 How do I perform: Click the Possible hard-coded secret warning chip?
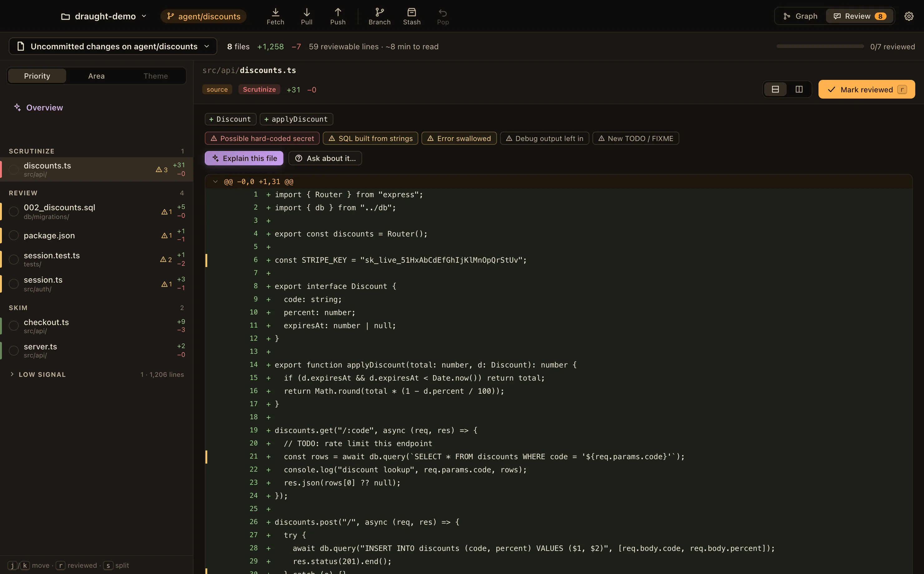[262, 138]
